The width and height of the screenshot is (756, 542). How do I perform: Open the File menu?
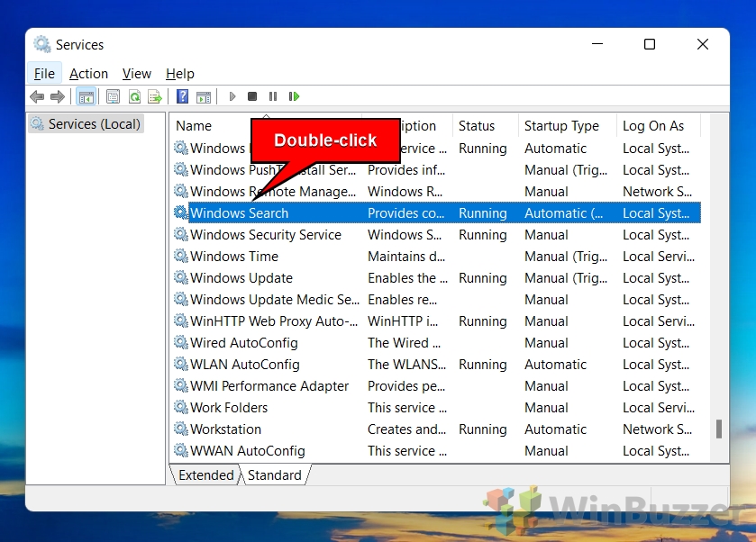tap(44, 74)
